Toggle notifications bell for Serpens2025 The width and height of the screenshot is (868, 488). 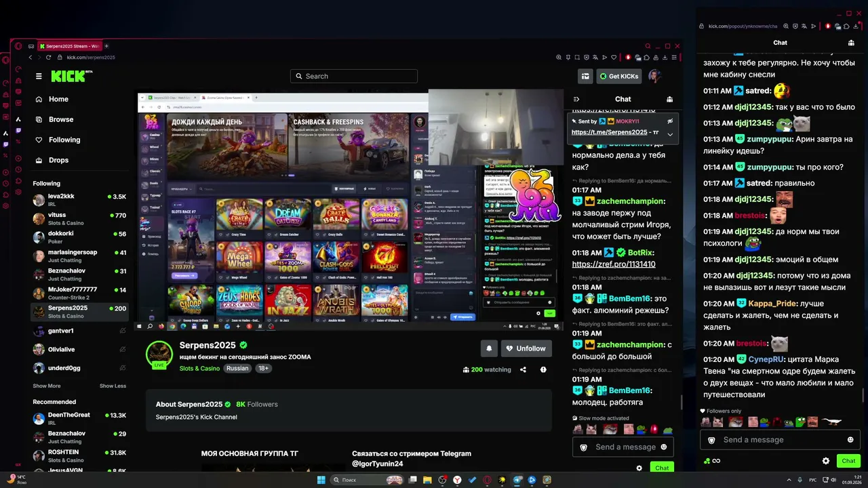[x=489, y=348]
